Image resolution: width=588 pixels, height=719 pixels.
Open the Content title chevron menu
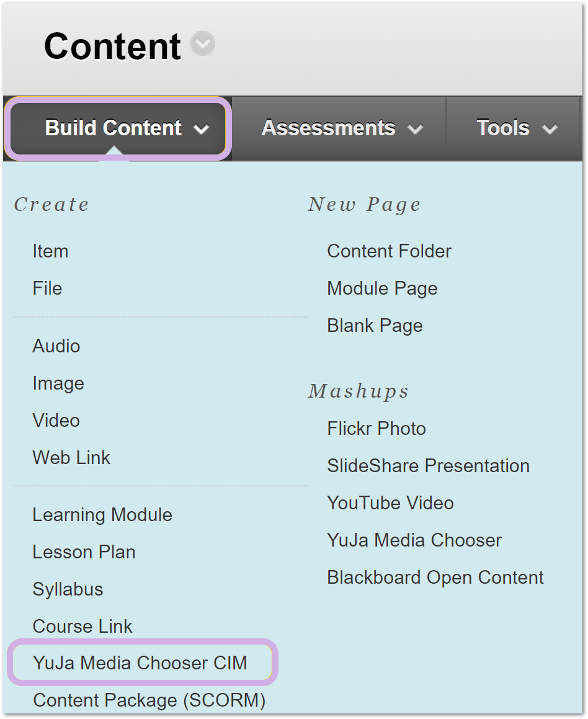pyautogui.click(x=203, y=43)
